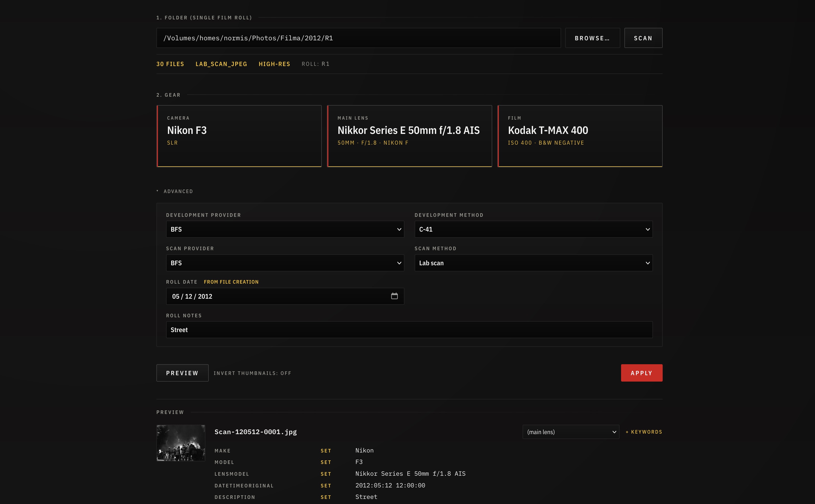Click the red APPLY button
Image resolution: width=815 pixels, height=504 pixels.
tap(641, 373)
